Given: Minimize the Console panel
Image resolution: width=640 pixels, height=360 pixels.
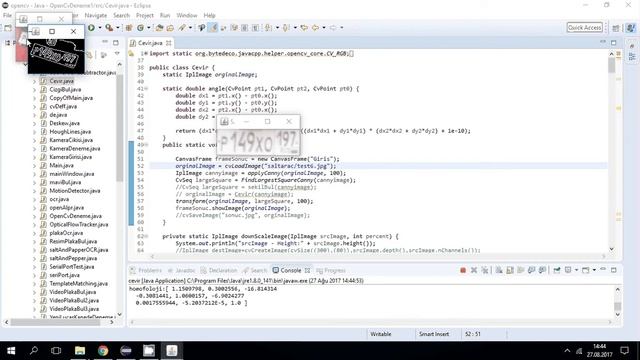Looking at the screenshot, I should point(603,270).
